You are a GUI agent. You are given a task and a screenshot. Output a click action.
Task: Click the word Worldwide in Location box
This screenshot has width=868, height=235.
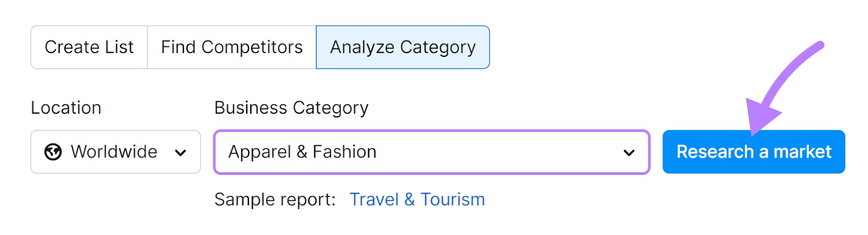[x=114, y=152]
